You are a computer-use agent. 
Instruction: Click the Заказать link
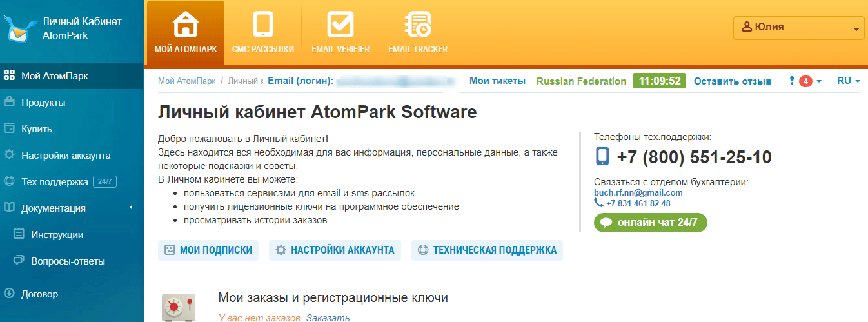(x=328, y=317)
